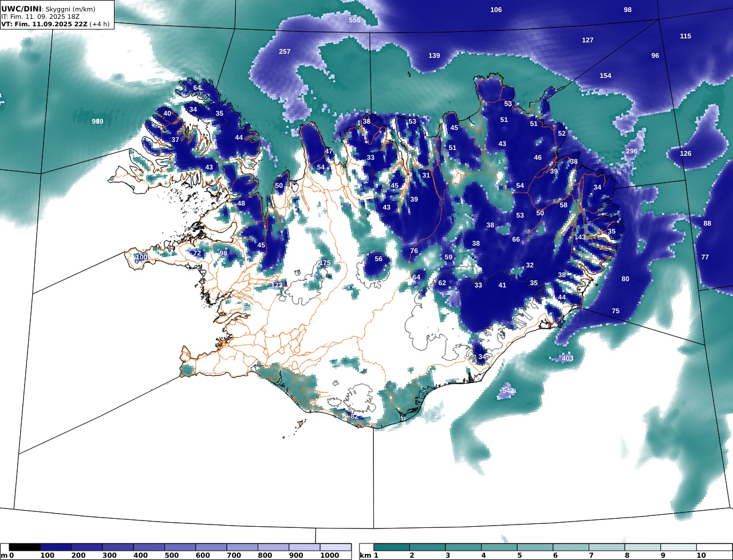Viewport: 733px width, 560px height.
Task: Click the map title 'UWC/DINI: Skyggni (m/km)'
Action: click(x=48, y=8)
